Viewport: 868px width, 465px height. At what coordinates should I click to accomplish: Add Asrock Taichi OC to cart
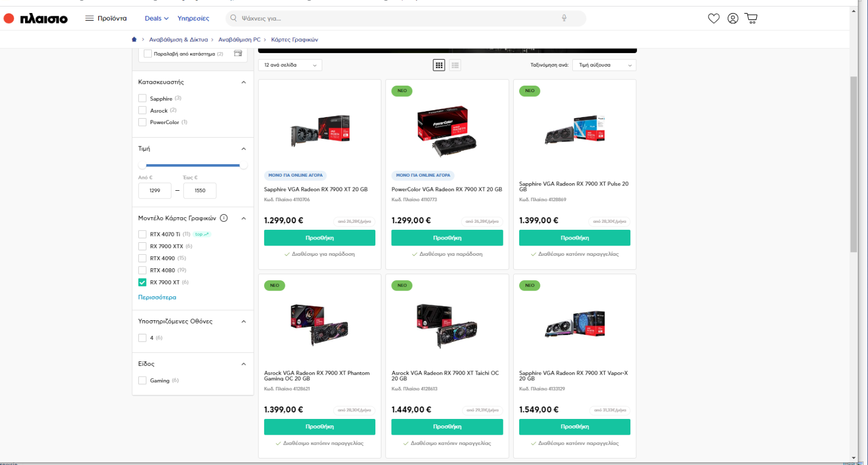pyautogui.click(x=447, y=427)
